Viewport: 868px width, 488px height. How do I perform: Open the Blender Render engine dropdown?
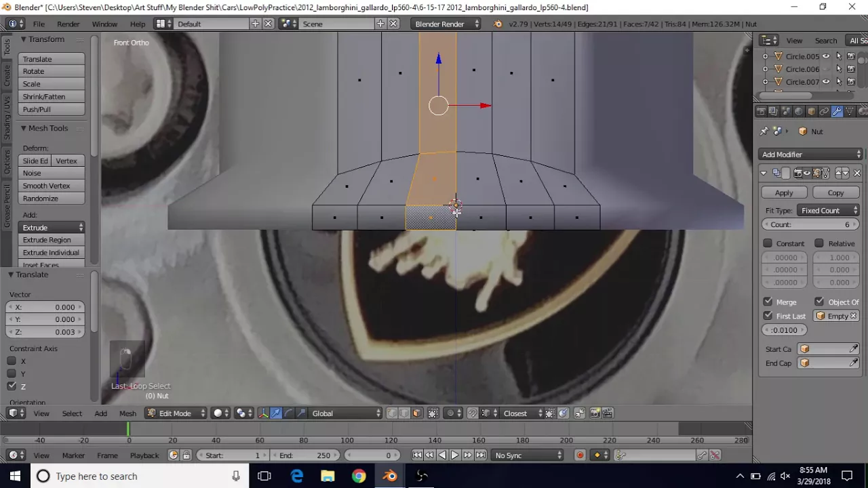pyautogui.click(x=446, y=24)
